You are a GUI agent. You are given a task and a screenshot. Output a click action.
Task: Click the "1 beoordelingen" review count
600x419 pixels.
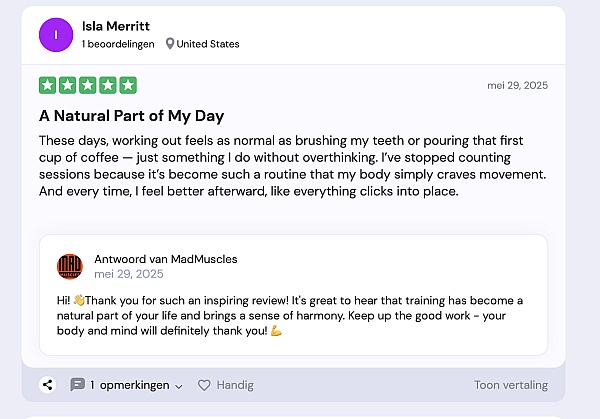(x=117, y=44)
